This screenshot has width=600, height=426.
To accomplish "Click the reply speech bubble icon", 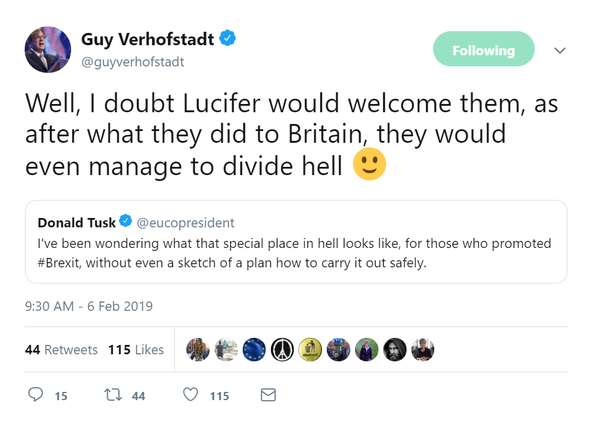I will [x=36, y=395].
